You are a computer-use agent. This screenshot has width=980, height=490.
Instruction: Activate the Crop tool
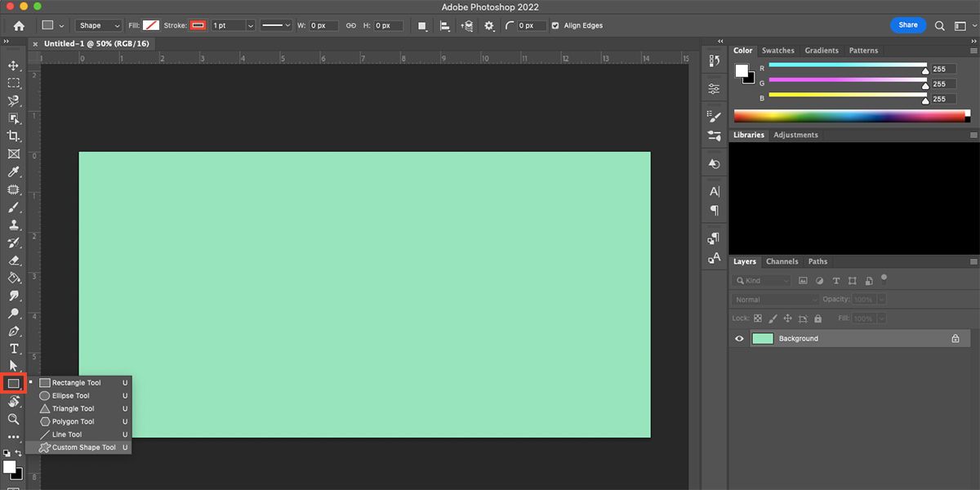13,136
